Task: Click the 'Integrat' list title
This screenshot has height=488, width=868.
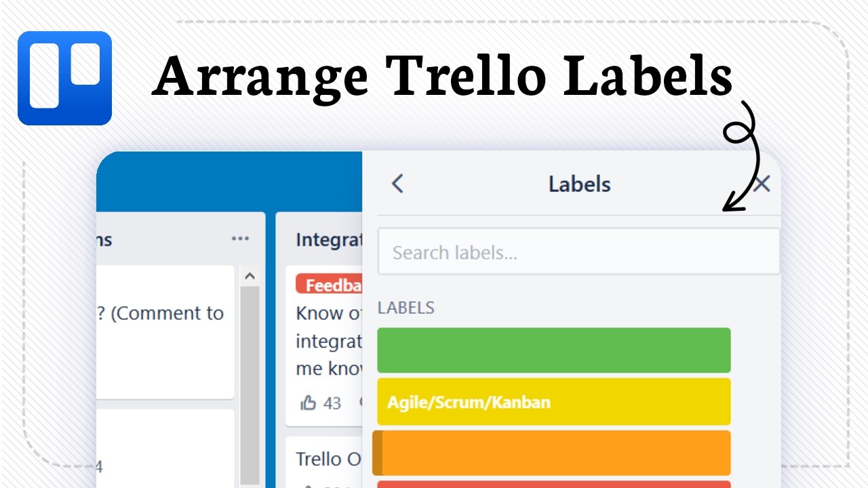Action: click(329, 240)
